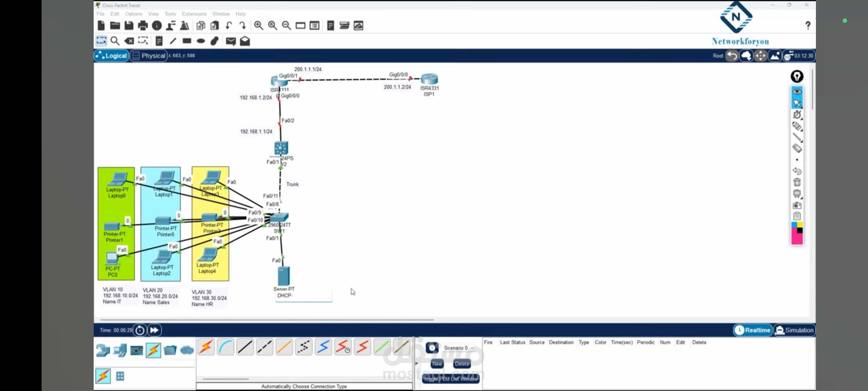868x391 pixels.
Task: Choose the Draw Ellipse tool
Action: [201, 41]
